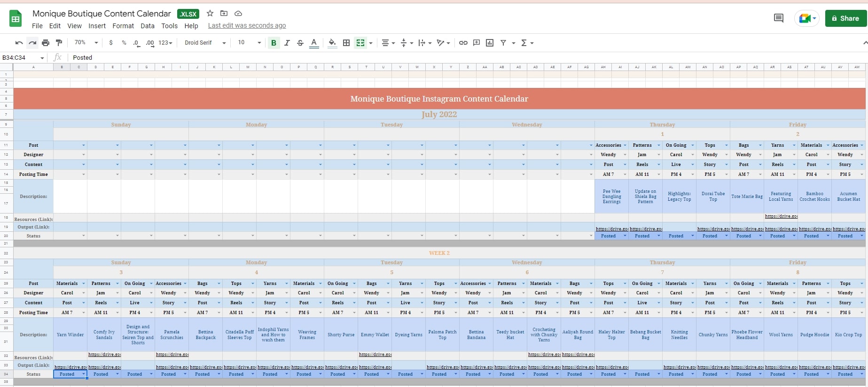
Task: Click the Move to folder icon
Action: (x=224, y=14)
